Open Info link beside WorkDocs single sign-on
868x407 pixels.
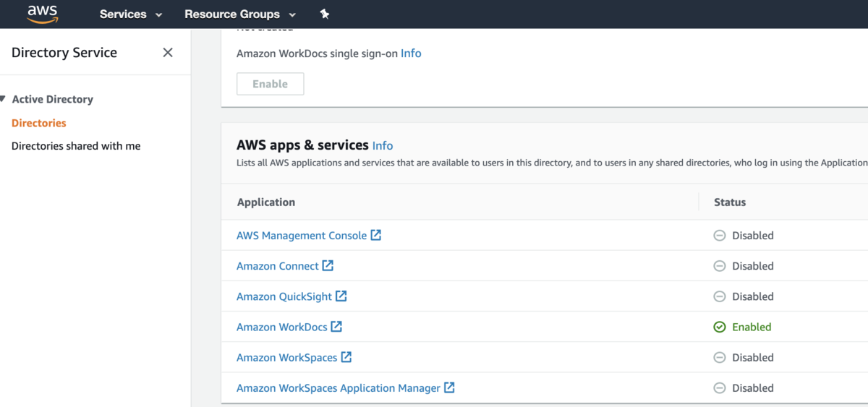tap(411, 53)
